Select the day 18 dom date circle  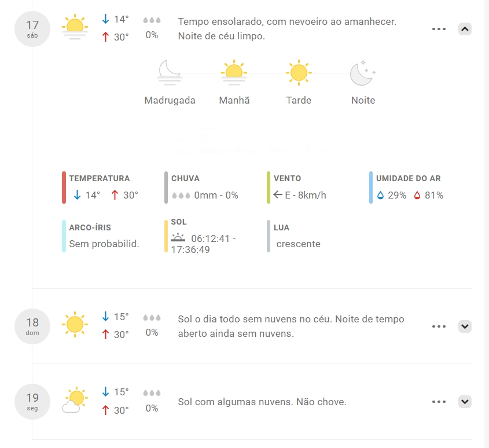click(32, 326)
